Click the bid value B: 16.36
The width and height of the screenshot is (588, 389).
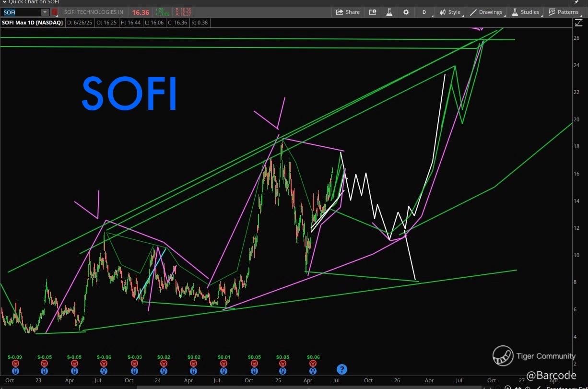[x=184, y=10]
